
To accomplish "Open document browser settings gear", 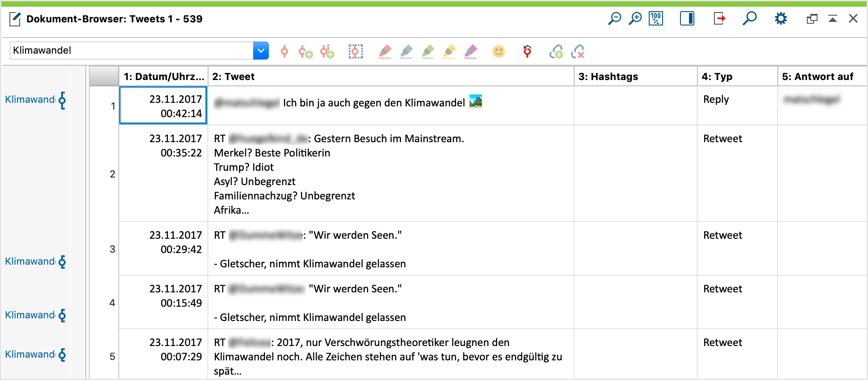I will (x=781, y=18).
